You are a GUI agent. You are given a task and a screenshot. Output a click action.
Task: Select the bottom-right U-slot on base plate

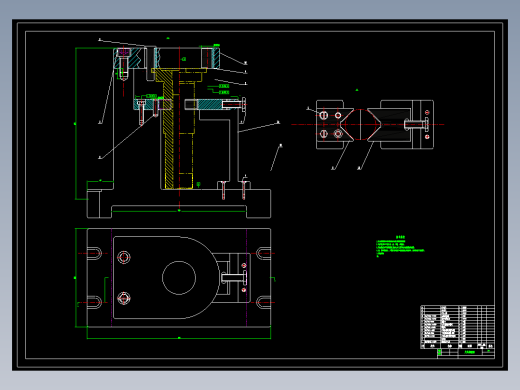click(x=263, y=302)
